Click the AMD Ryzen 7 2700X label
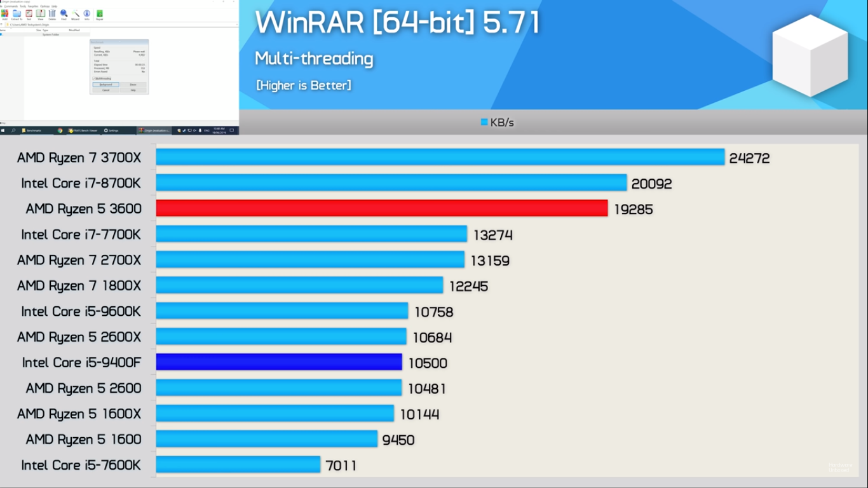Viewport: 868px width, 488px height. 79,260
